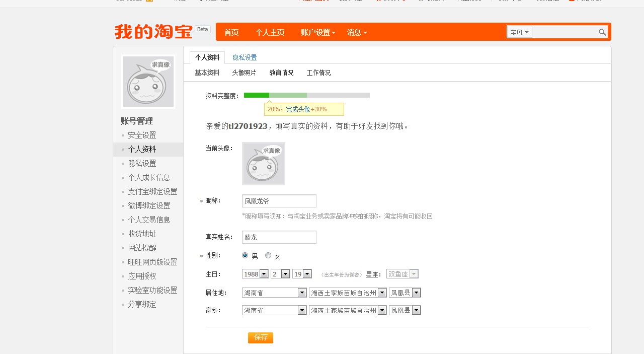
Task: Open the 账户设置 dropdown menu
Action: coord(318,32)
